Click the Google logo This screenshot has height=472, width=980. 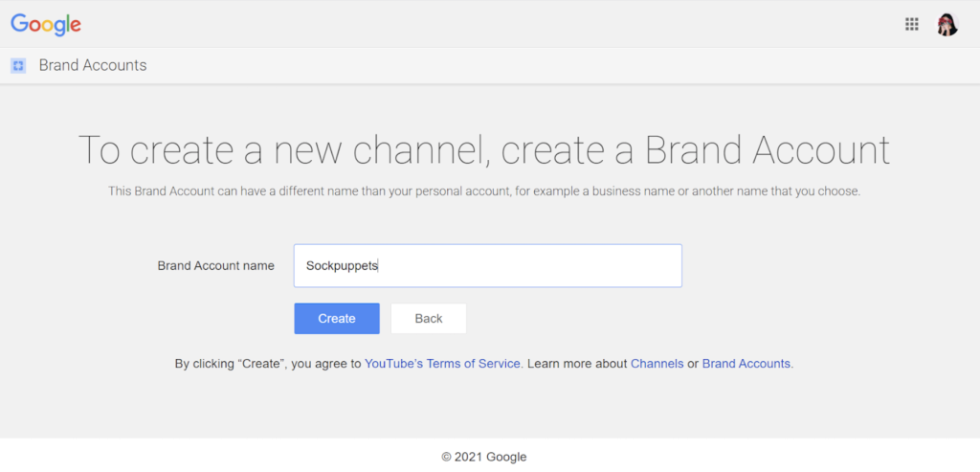[46, 25]
